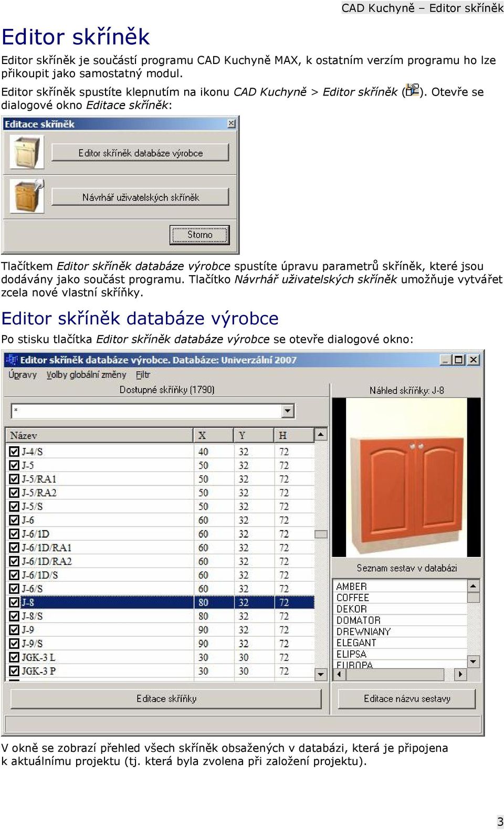Toggle the J-6/1D checkbox
The image size is (504, 830).
pos(15,534)
